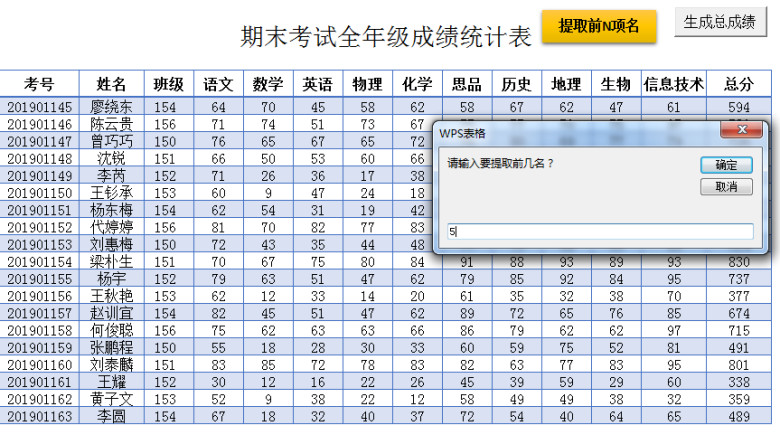The image size is (780, 435).
Task: Click exam number cell 201901146
Action: pyautogui.click(x=39, y=124)
